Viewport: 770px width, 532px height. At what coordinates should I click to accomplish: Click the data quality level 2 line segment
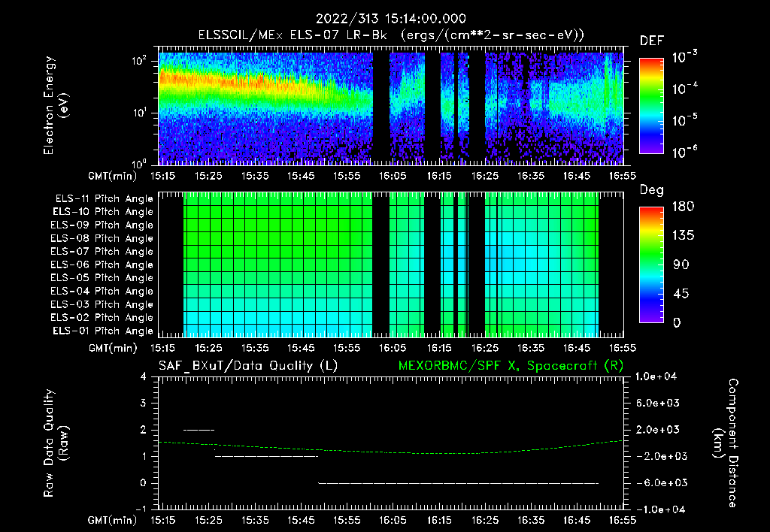pyautogui.click(x=199, y=431)
